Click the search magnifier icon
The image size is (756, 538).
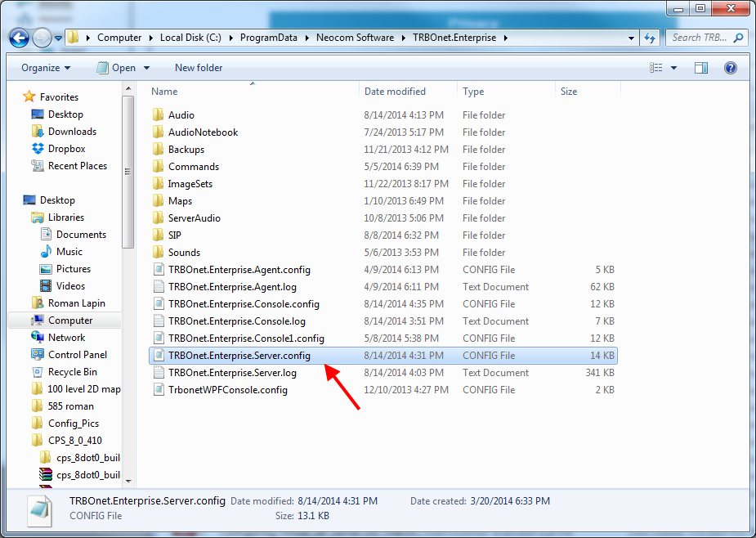(x=738, y=38)
